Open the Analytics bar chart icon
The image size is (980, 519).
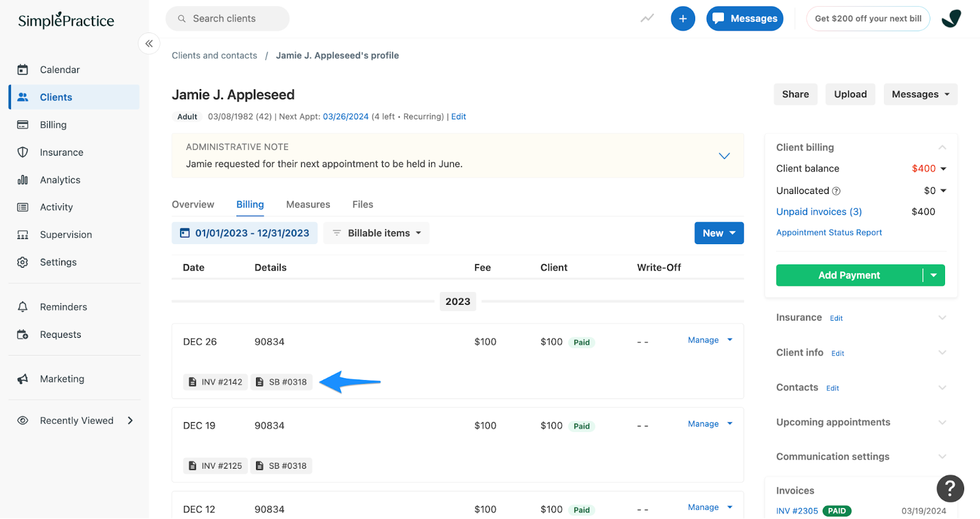(x=23, y=180)
